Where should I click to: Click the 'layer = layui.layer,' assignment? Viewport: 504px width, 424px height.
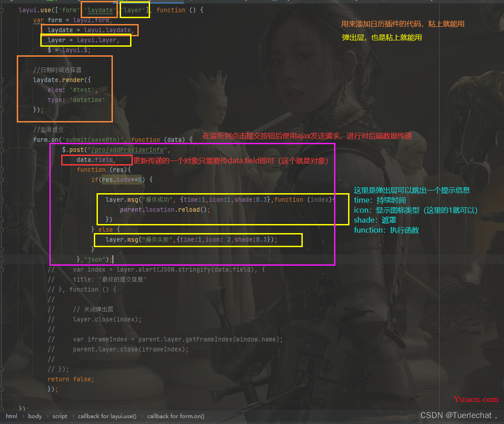click(x=83, y=40)
